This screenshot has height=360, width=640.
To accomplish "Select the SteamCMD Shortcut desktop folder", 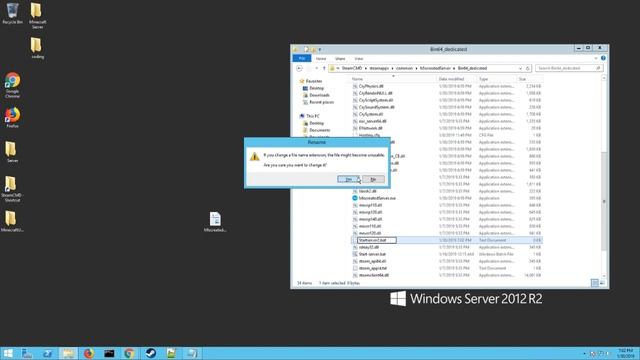I will [x=12, y=189].
